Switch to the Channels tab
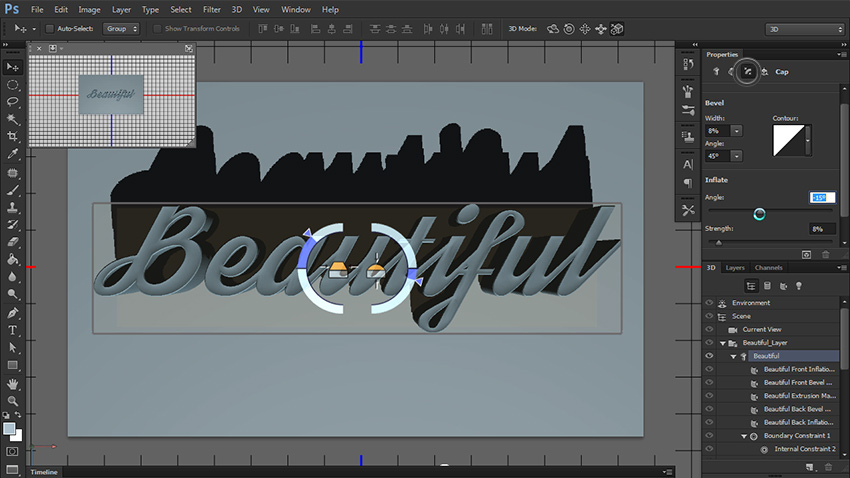The image size is (850, 478). [768, 268]
